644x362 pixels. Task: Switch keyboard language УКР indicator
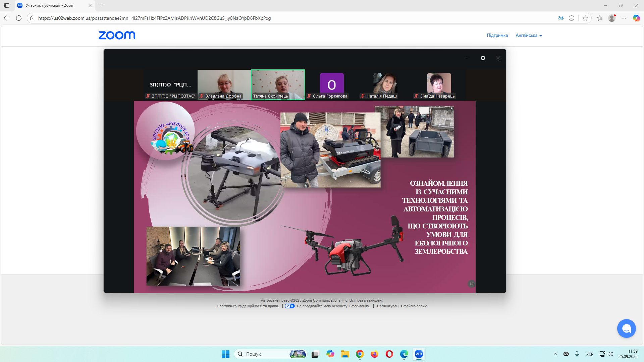tap(589, 354)
